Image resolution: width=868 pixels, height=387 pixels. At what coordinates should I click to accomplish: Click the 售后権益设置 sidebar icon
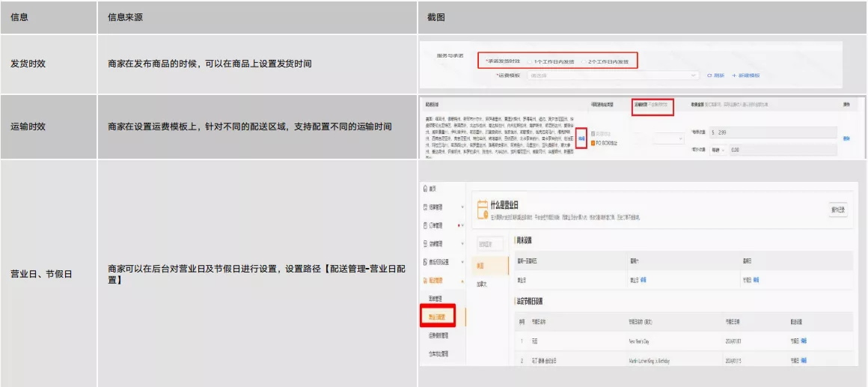point(426,261)
